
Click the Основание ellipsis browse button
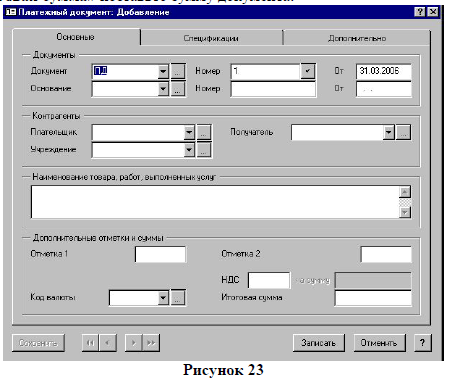point(178,89)
